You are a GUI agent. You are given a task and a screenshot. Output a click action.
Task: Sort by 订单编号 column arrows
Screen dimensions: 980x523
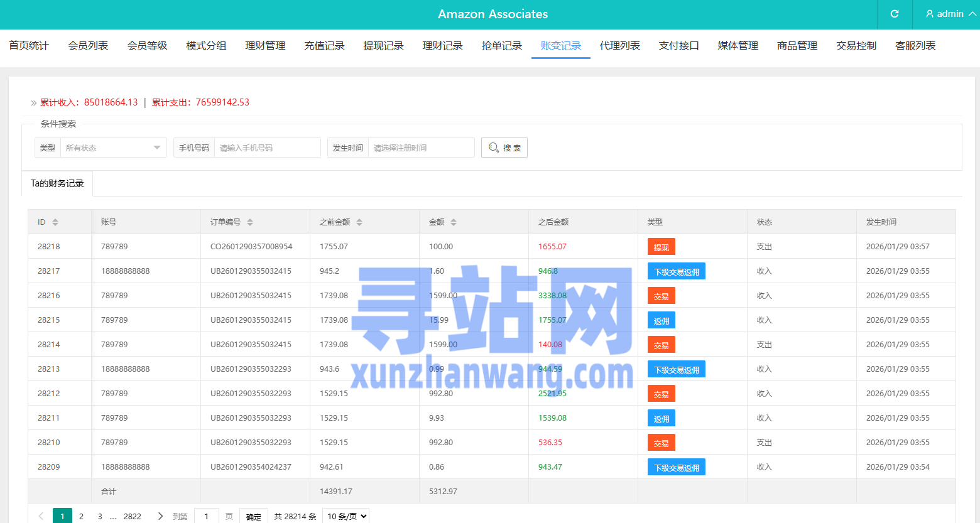pyautogui.click(x=250, y=222)
